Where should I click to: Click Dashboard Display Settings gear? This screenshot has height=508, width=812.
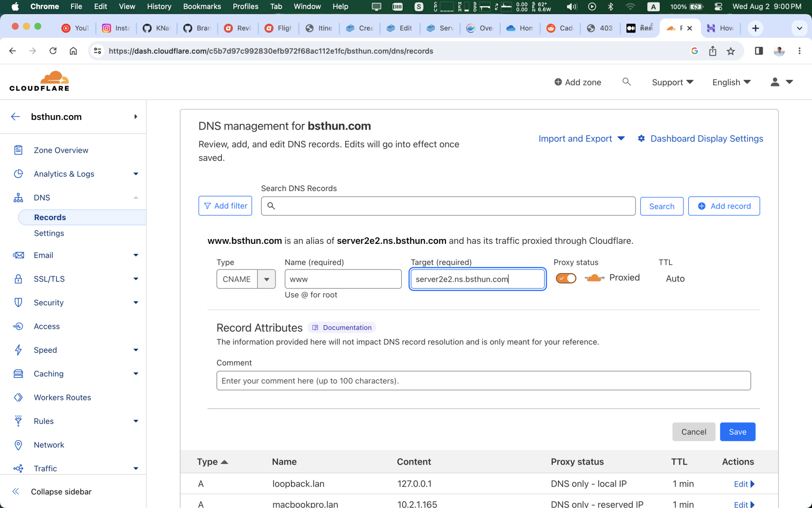tap(641, 138)
